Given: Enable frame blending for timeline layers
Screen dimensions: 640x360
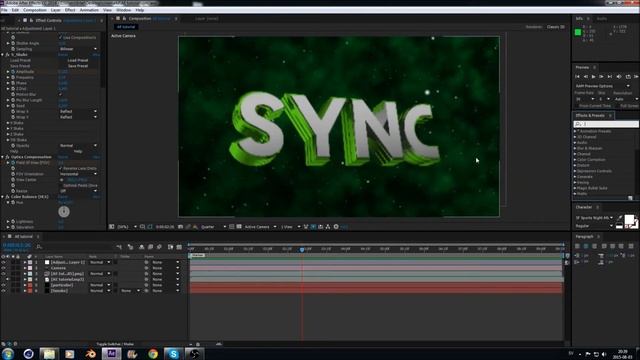Looking at the screenshot, I should tap(151, 247).
